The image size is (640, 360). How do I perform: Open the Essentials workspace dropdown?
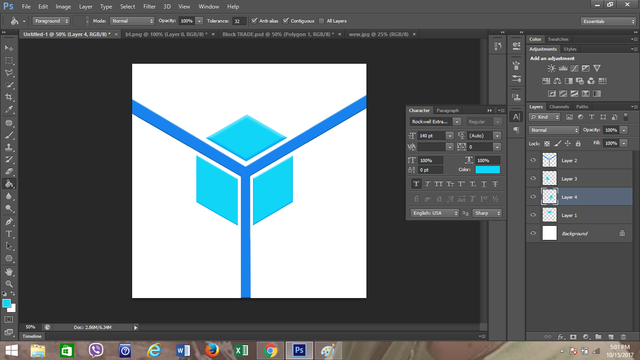(x=608, y=21)
